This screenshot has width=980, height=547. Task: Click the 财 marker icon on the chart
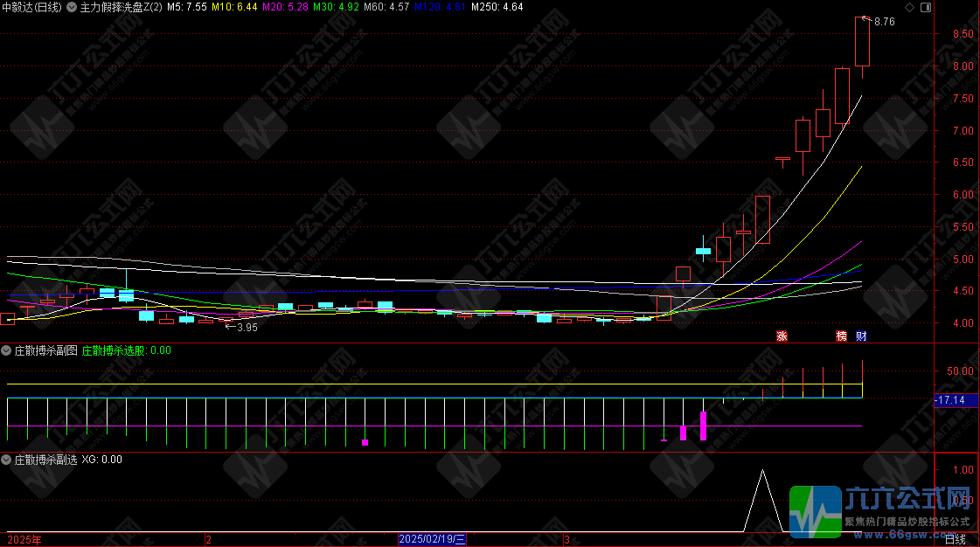tap(861, 336)
